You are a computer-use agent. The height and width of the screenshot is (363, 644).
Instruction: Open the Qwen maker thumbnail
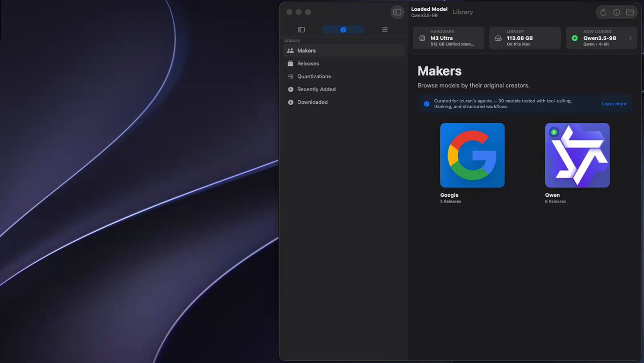coord(577,155)
